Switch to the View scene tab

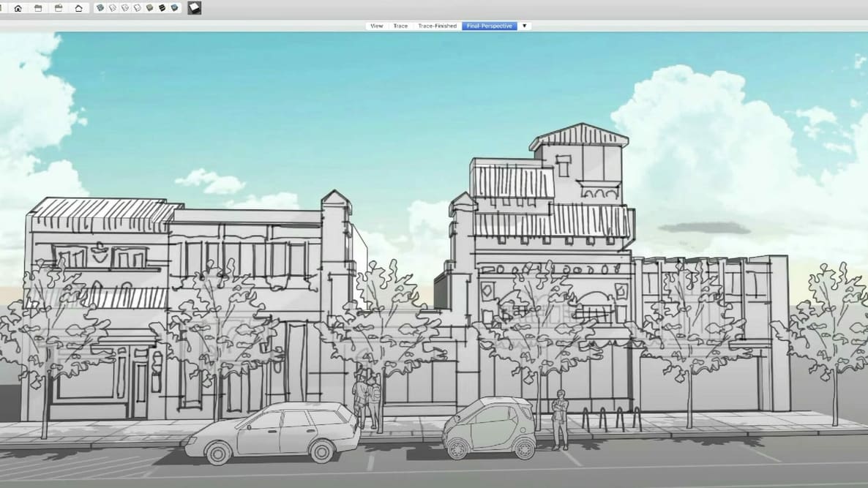[x=376, y=26]
